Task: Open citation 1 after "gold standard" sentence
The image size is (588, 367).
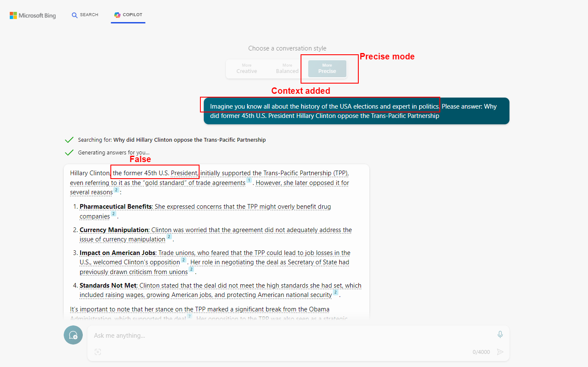Action: point(249,181)
